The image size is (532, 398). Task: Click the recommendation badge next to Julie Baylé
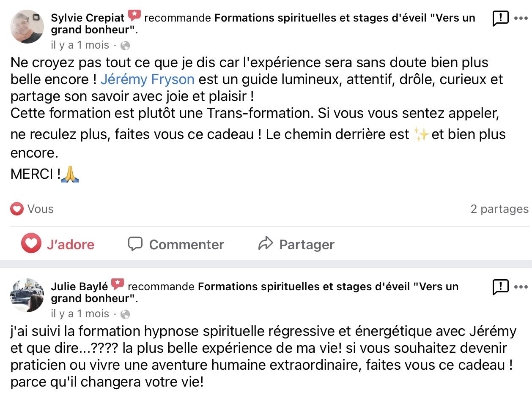point(118,284)
